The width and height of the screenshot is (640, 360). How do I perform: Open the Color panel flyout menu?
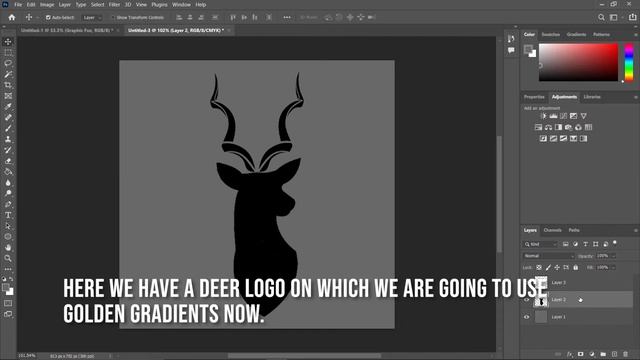point(636,35)
